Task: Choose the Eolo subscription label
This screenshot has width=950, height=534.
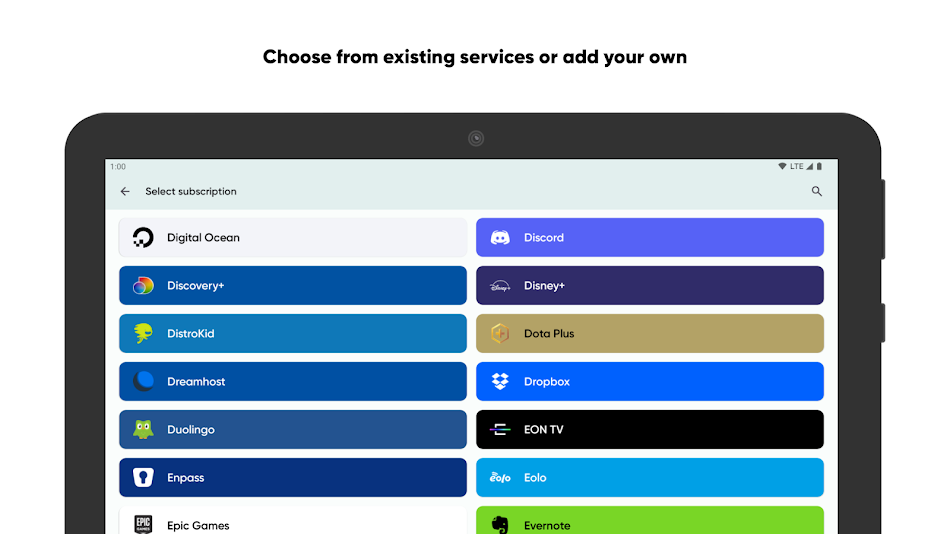Action: (x=535, y=478)
